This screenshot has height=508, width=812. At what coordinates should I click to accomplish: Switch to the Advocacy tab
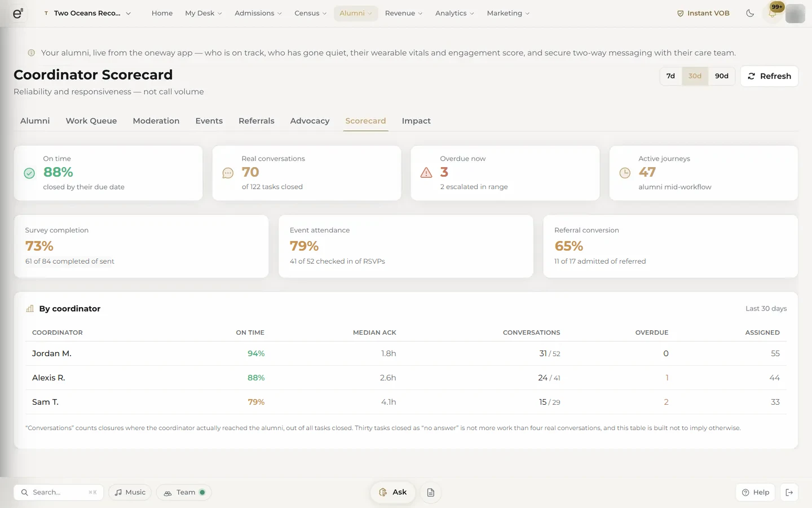(x=310, y=121)
